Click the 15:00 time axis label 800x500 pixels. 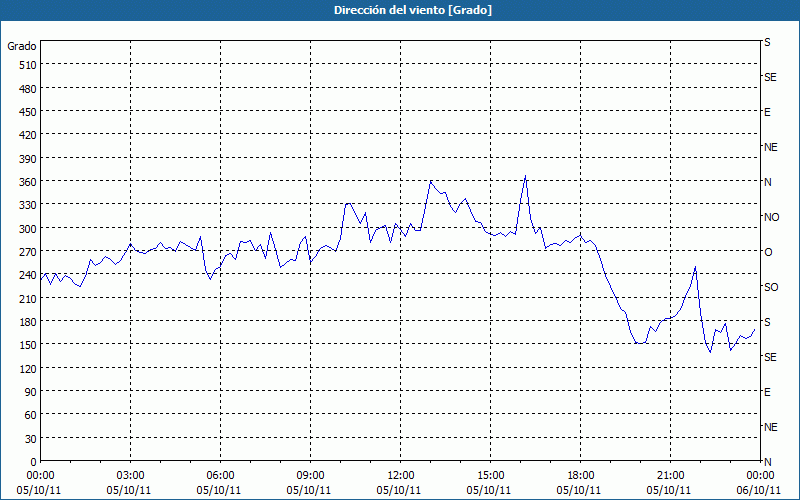pyautogui.click(x=490, y=476)
